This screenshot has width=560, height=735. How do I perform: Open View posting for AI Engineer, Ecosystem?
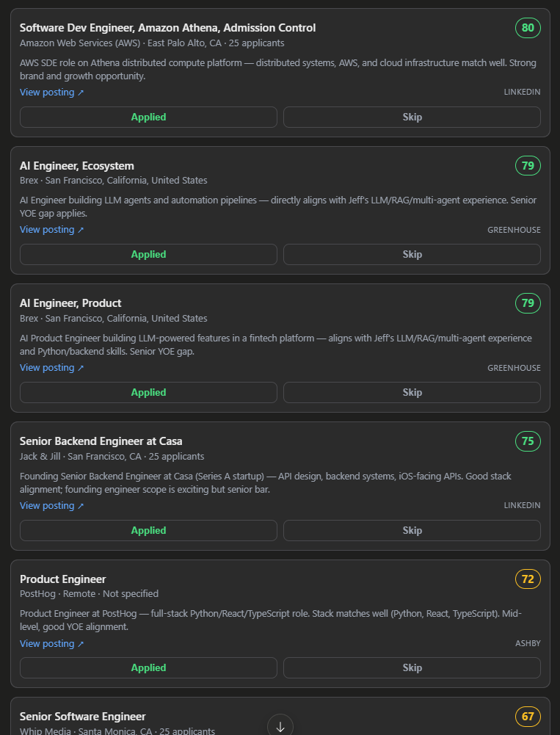point(51,230)
